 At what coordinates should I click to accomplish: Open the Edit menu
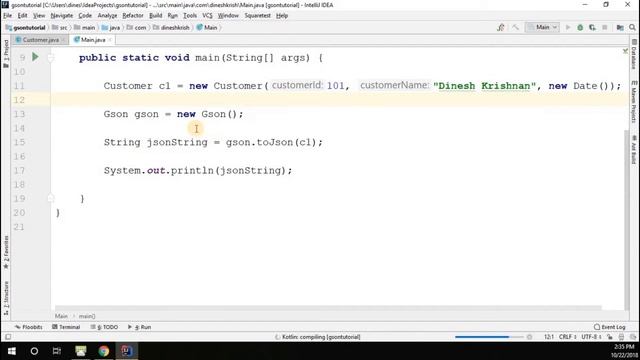[22, 16]
